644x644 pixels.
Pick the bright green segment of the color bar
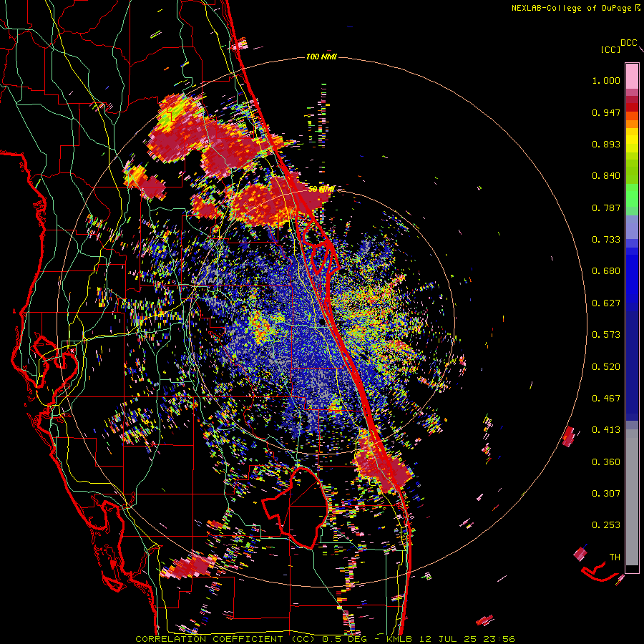click(x=632, y=195)
